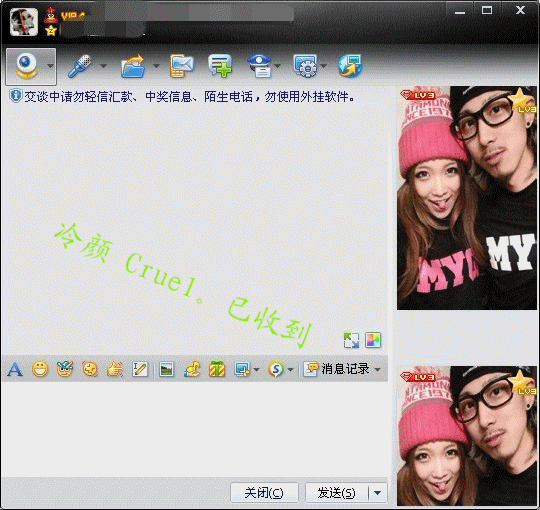Click the 关闭(C) close button

(264, 493)
